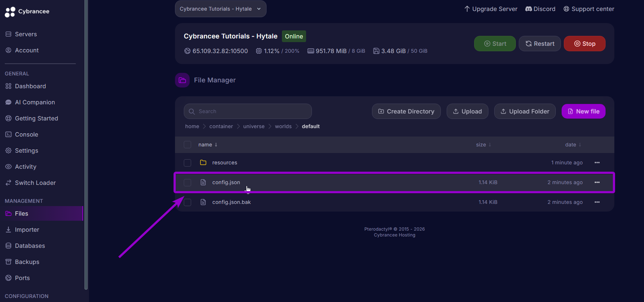The width and height of the screenshot is (644, 302).
Task: Tick the checkbox beside resources folder
Action: (x=187, y=163)
